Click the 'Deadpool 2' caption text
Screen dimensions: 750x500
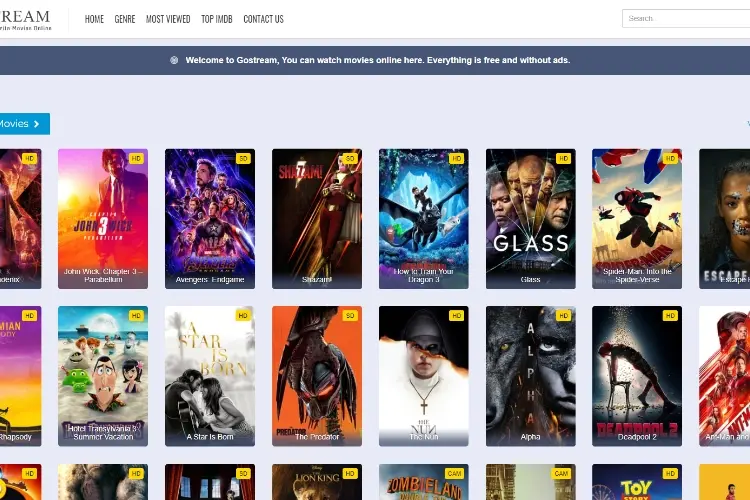(637, 437)
